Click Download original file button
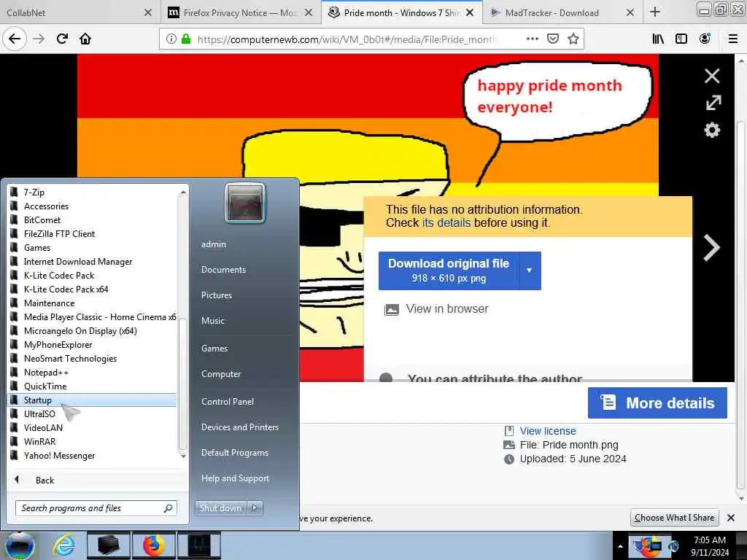This screenshot has height=560, width=747. point(449,271)
